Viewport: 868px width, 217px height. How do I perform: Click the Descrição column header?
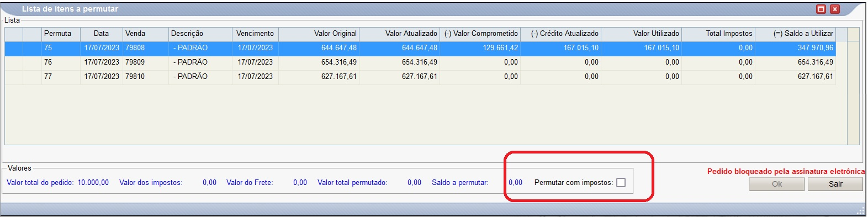(200, 34)
